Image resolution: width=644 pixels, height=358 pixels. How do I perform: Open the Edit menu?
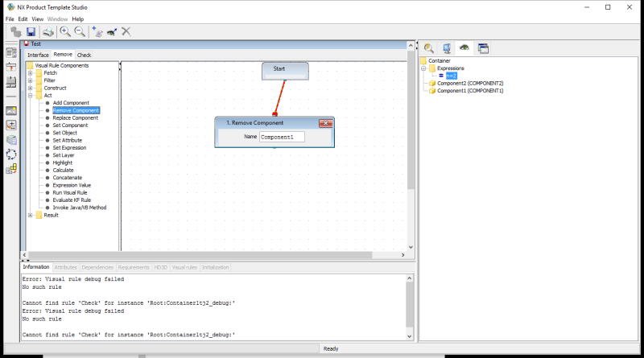23,19
